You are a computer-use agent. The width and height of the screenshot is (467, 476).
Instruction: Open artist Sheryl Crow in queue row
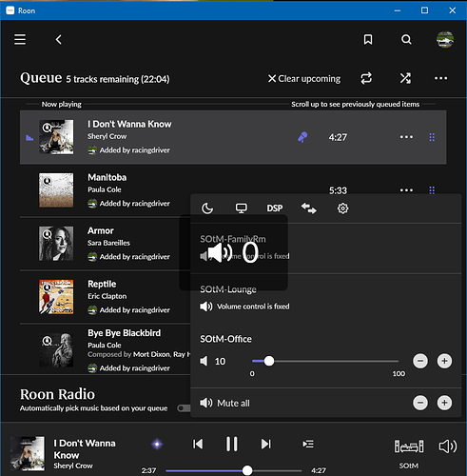click(107, 136)
